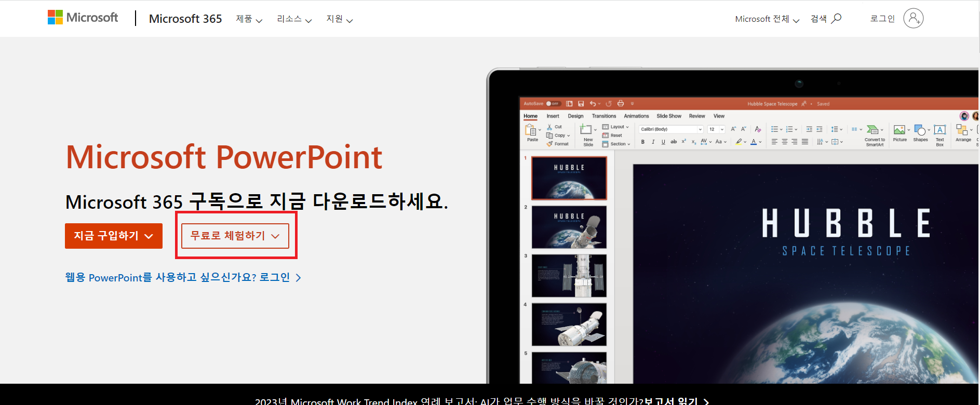The image size is (980, 405).
Task: Open the Slide Show ribbon tab
Action: coord(669,116)
